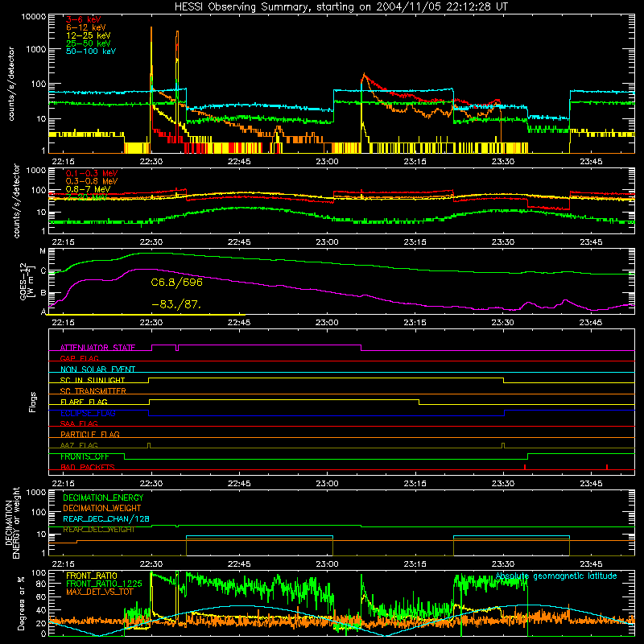Click the HESSI Observing Summary title
Screen dimensions: 644x644
(341, 7)
